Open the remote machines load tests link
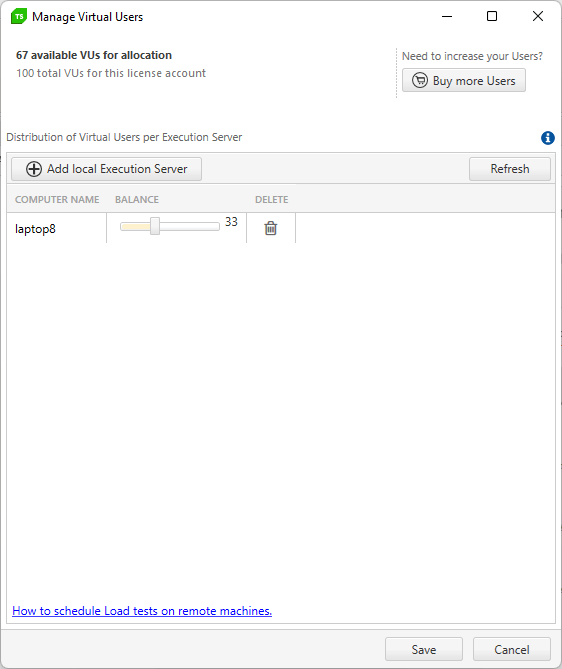The width and height of the screenshot is (562, 669). (142, 611)
